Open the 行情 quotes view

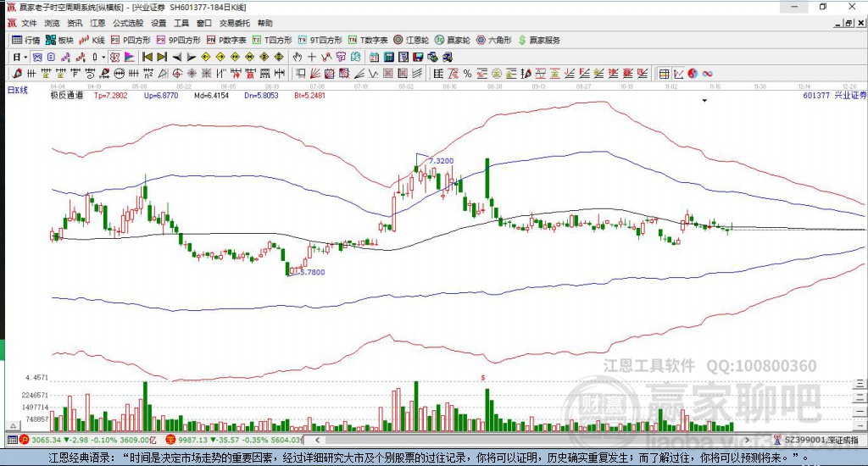[26, 40]
